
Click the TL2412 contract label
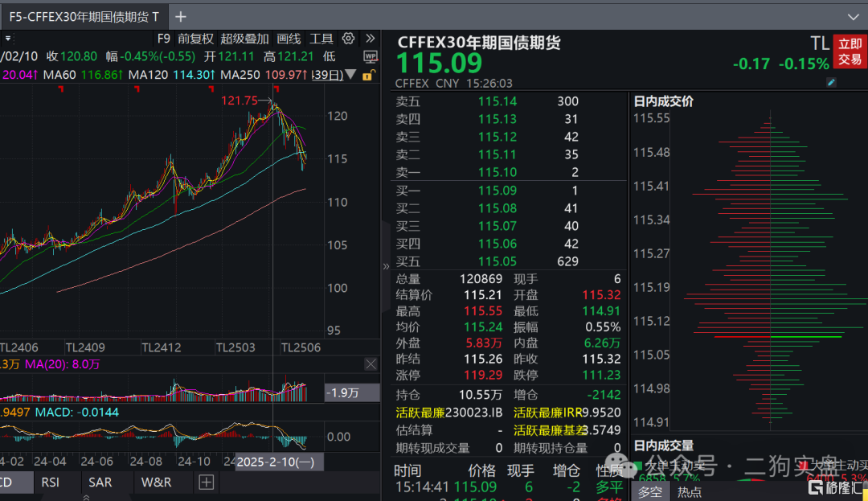click(x=161, y=347)
